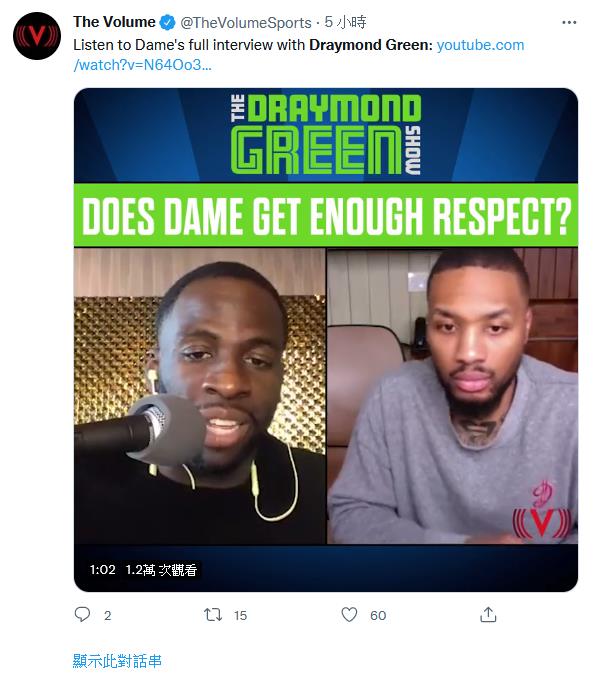Expand the thread via 顯示此對話串
Viewport: 594px width, 683px height.
click(117, 661)
